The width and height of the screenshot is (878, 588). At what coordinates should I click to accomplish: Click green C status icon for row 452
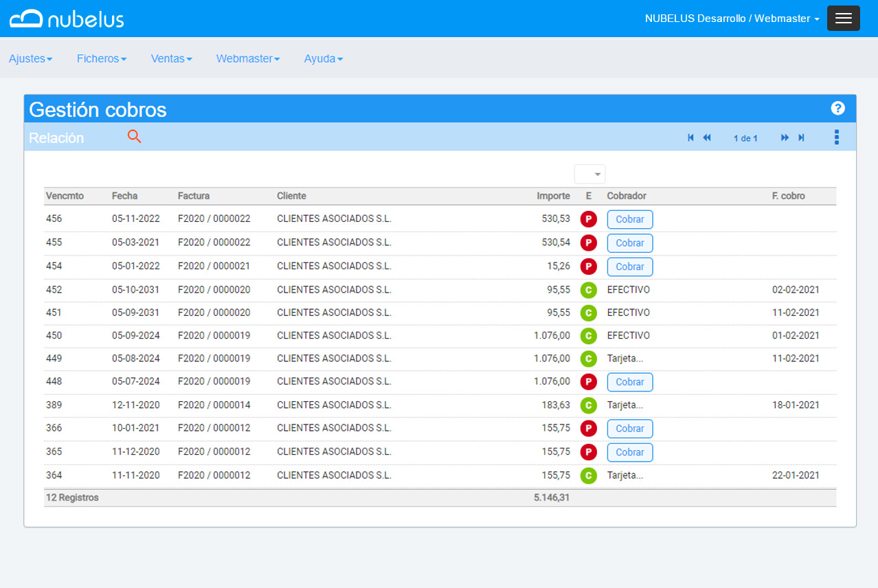point(588,290)
